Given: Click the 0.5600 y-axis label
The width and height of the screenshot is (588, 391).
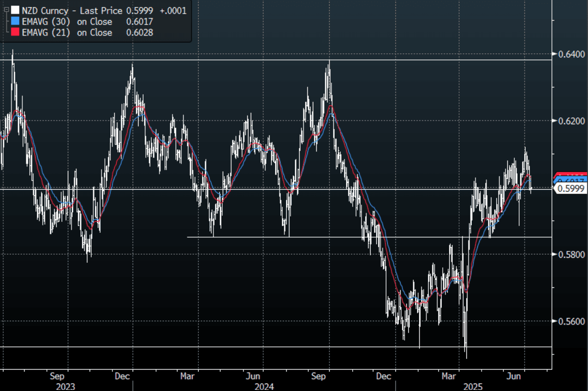Looking at the screenshot, I should coord(572,321).
